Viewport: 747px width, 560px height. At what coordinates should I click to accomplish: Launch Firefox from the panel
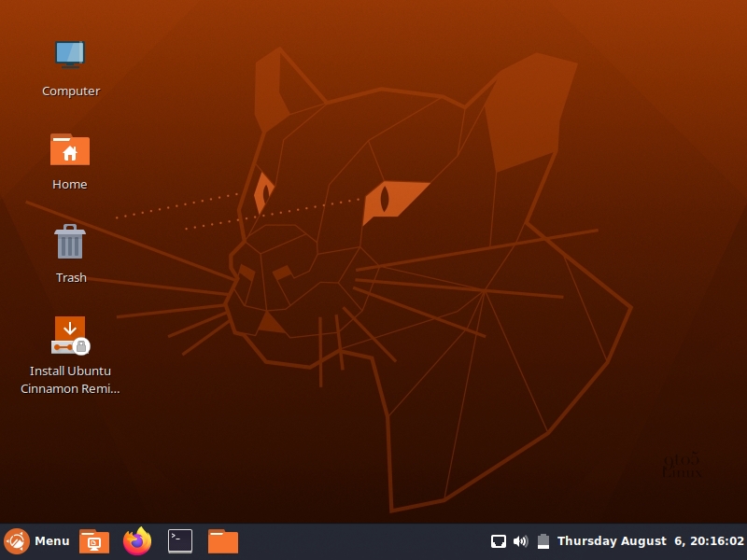point(137,541)
